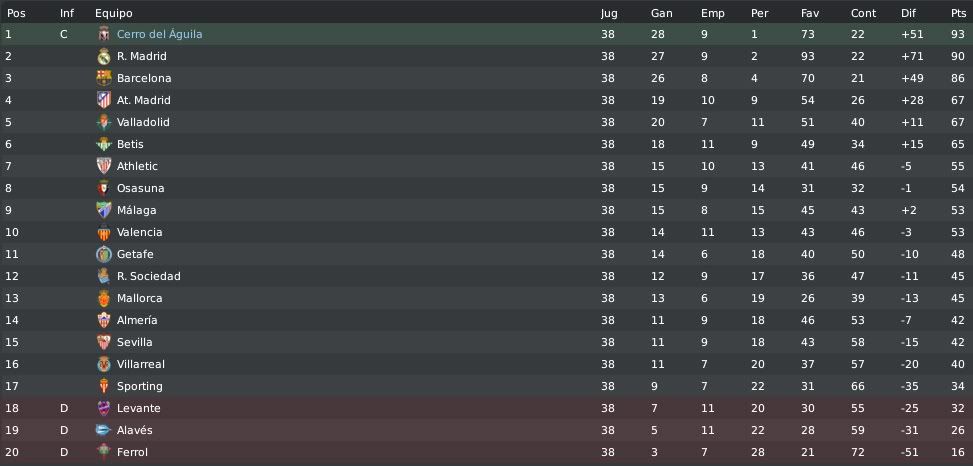Sort by the Gan column header
The height and width of the screenshot is (466, 973).
click(661, 13)
